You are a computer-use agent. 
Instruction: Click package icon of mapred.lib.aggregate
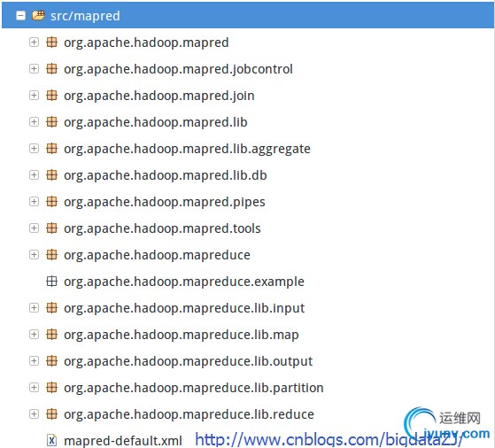(51, 148)
